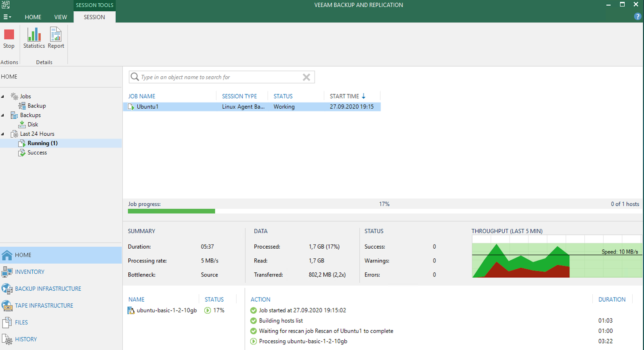Open the help question mark icon
The width and height of the screenshot is (644, 350).
(638, 17)
